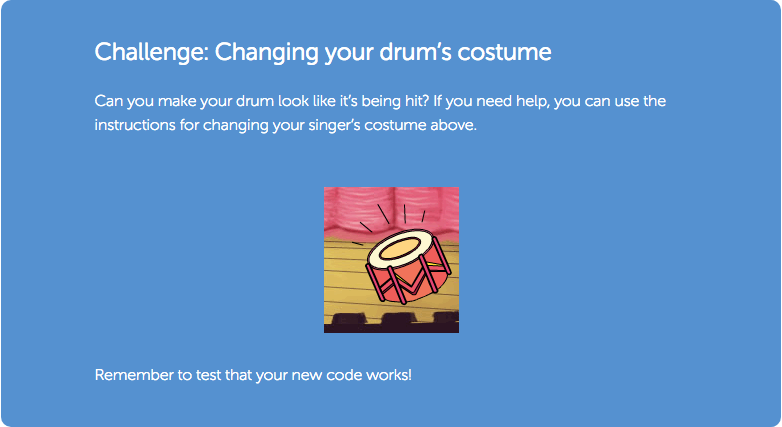782x427 pixels.
Task: Click the "test that your new" text
Action: coord(258,375)
